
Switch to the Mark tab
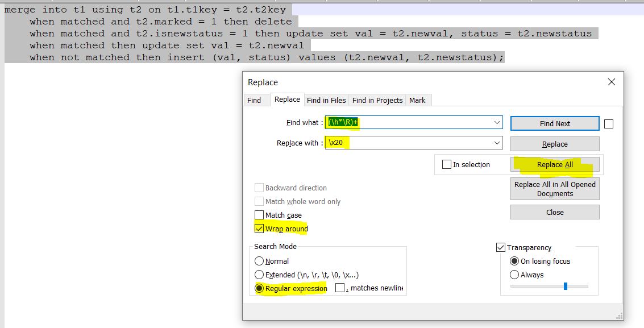pos(418,99)
